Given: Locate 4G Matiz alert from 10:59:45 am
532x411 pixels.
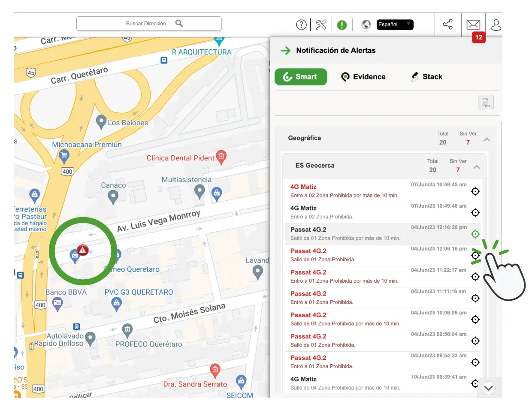Looking at the screenshot, I should point(475,191).
